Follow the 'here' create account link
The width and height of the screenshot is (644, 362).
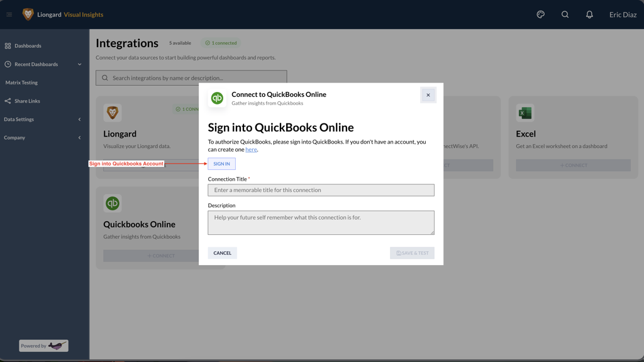click(x=251, y=149)
